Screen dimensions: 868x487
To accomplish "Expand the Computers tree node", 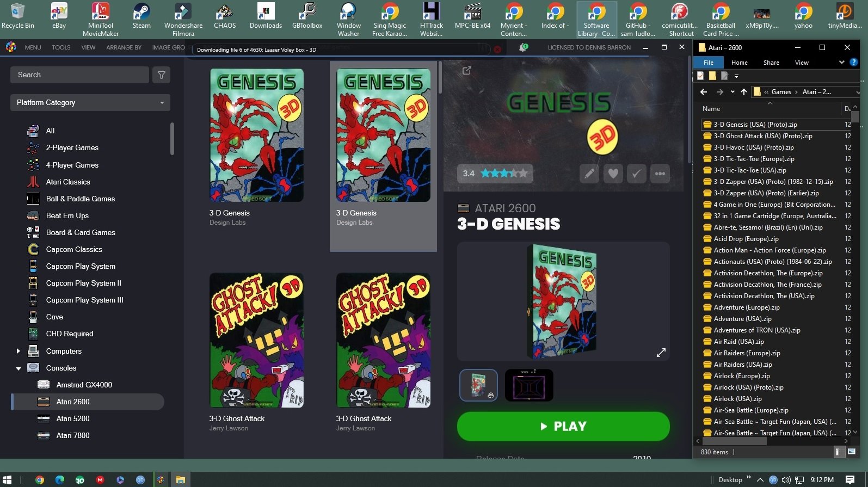I will tap(18, 351).
